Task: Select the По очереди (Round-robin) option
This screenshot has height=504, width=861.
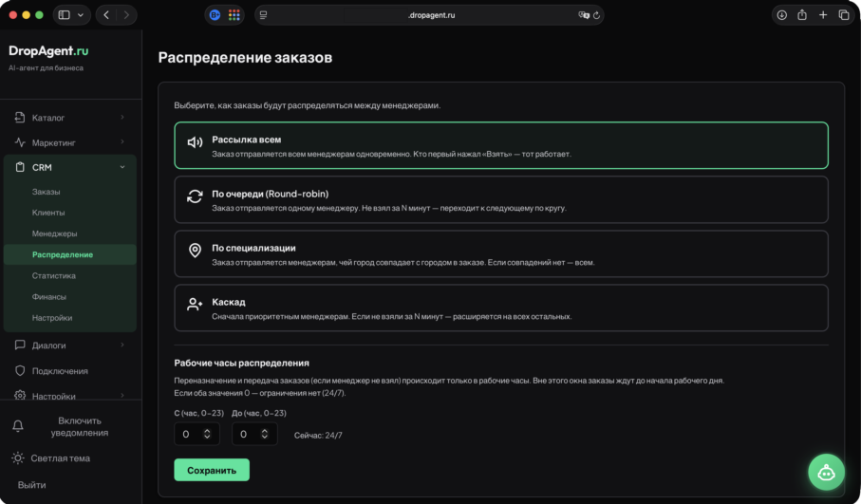Action: pyautogui.click(x=501, y=199)
